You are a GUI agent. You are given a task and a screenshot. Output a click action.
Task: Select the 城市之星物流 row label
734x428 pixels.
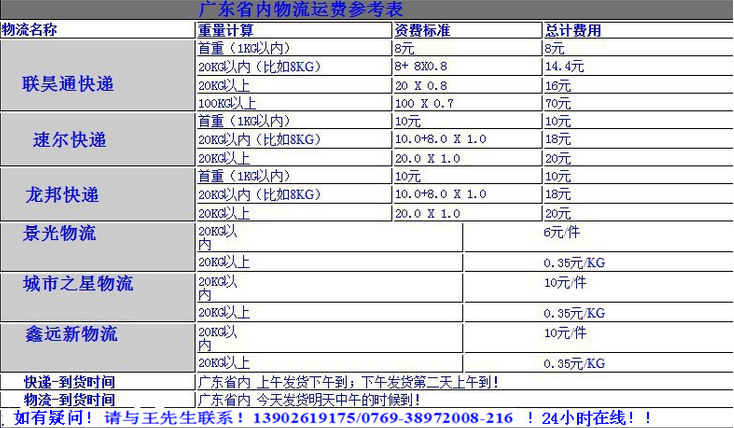point(78,284)
